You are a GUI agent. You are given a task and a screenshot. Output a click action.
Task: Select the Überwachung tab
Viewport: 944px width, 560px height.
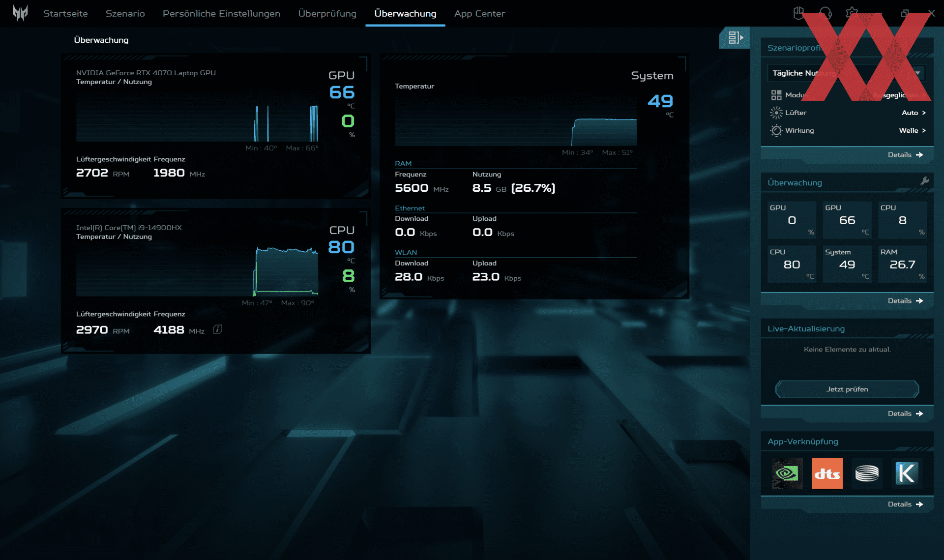[405, 14]
